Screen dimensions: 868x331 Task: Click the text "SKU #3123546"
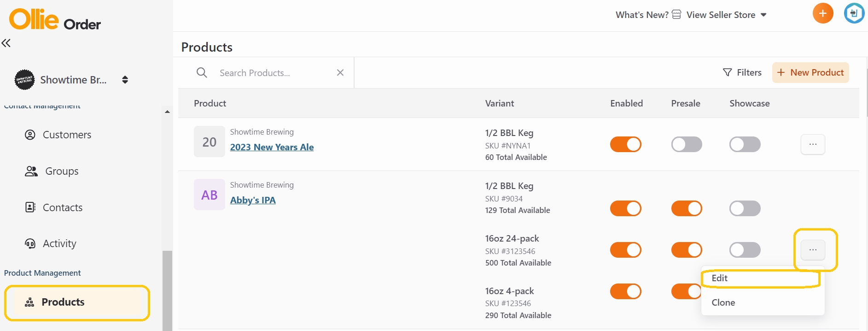pyautogui.click(x=510, y=251)
